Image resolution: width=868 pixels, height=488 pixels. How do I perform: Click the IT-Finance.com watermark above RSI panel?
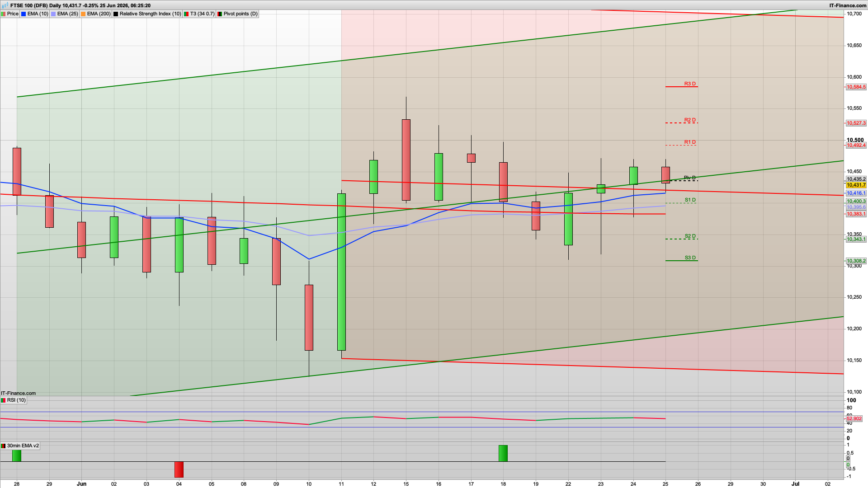[18, 393]
